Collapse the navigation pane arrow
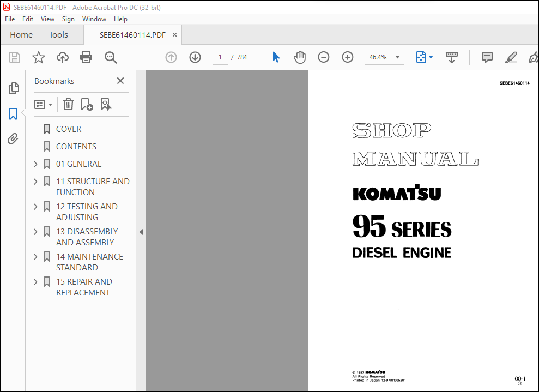Screen dimensions: 539x392 tap(141, 232)
